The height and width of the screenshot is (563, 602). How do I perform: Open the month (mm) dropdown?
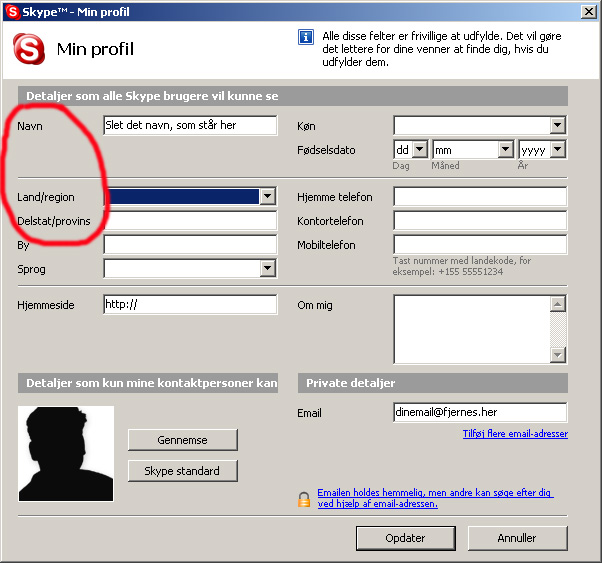506,149
